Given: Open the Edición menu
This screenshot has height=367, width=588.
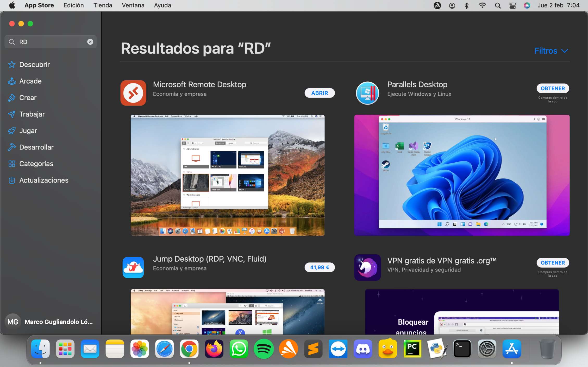Looking at the screenshot, I should pos(73,5).
